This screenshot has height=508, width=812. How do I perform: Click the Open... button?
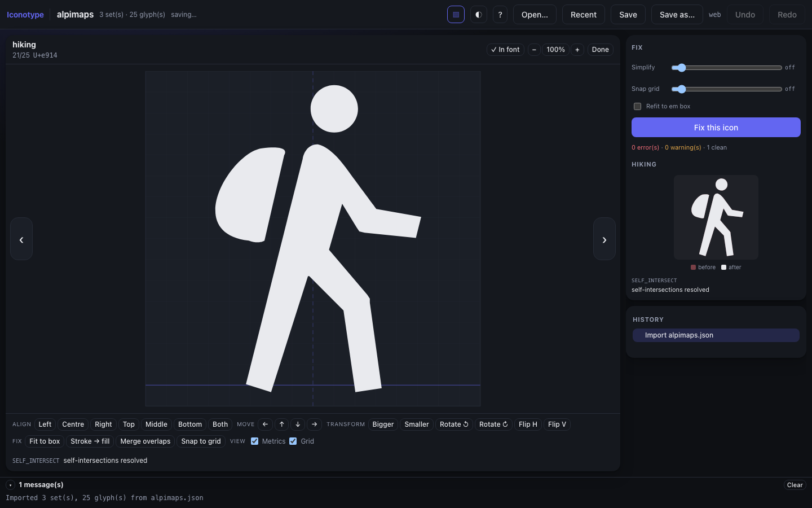tap(535, 15)
